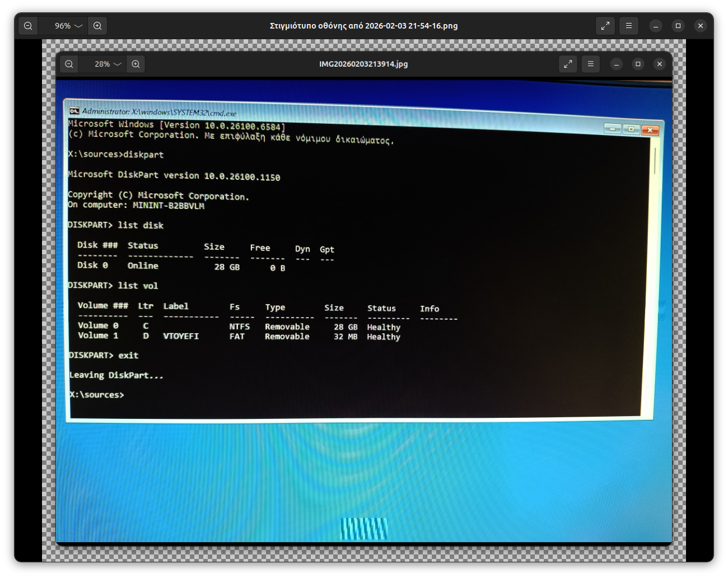This screenshot has height=578, width=728.
Task: Click the cmd.exe window maximize button
Action: coord(631,129)
